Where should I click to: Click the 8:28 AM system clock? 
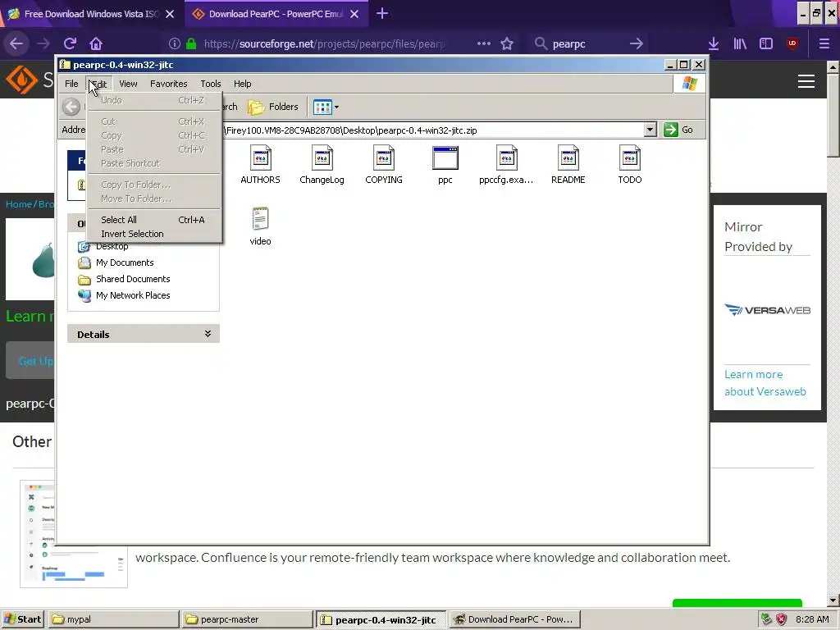(x=812, y=619)
